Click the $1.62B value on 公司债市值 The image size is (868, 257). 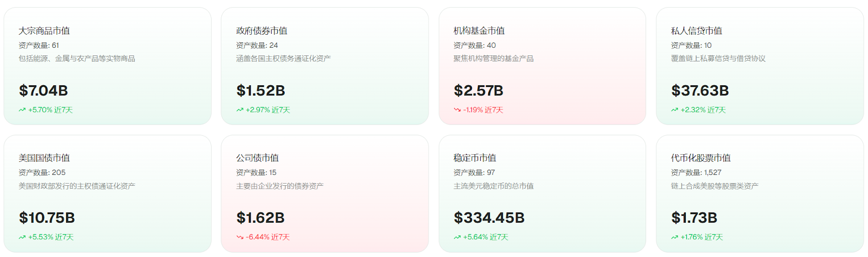click(260, 218)
